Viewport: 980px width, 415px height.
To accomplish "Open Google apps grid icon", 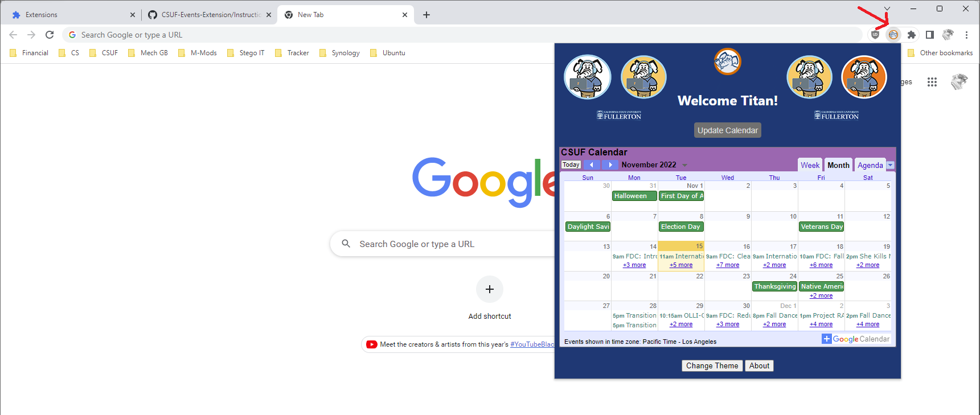I will click(x=932, y=82).
